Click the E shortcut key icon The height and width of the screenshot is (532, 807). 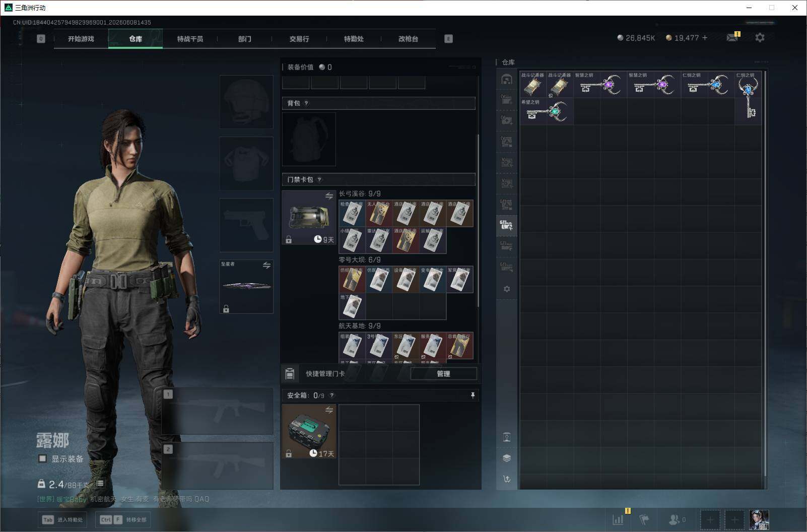click(448, 39)
